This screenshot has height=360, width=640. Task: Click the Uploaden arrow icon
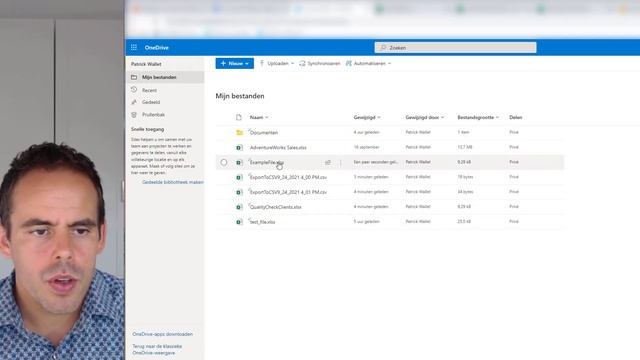tap(262, 63)
